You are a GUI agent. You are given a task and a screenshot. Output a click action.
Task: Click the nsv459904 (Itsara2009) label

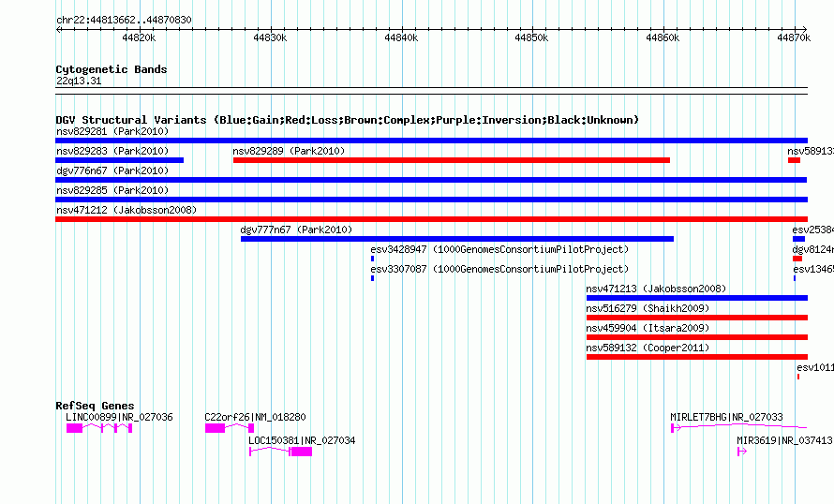coord(648,328)
